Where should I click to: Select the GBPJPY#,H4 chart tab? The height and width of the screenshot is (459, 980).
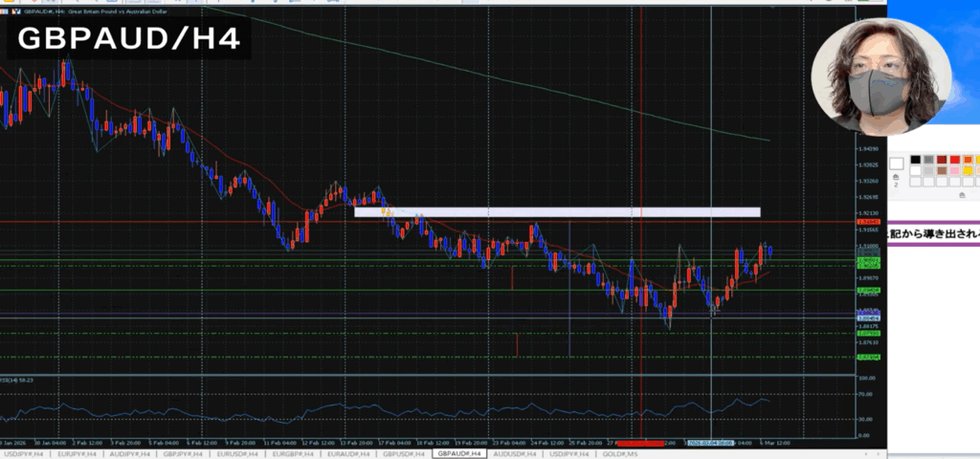(185, 453)
